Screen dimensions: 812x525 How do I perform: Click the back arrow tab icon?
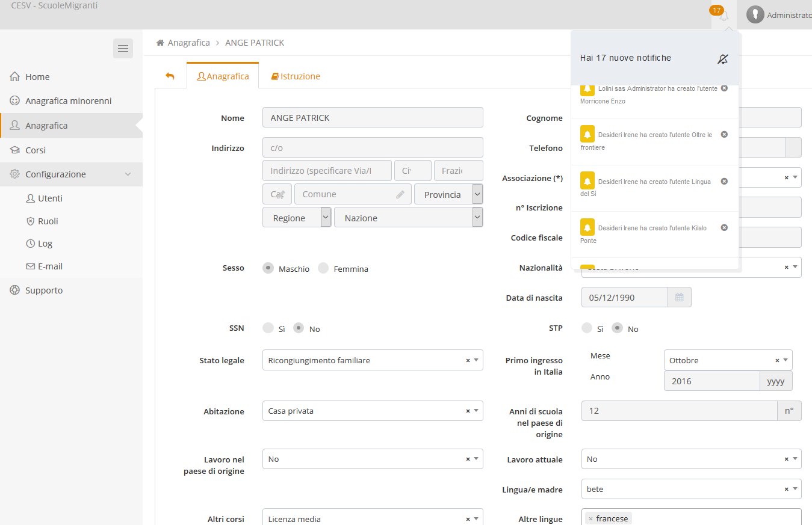(170, 76)
